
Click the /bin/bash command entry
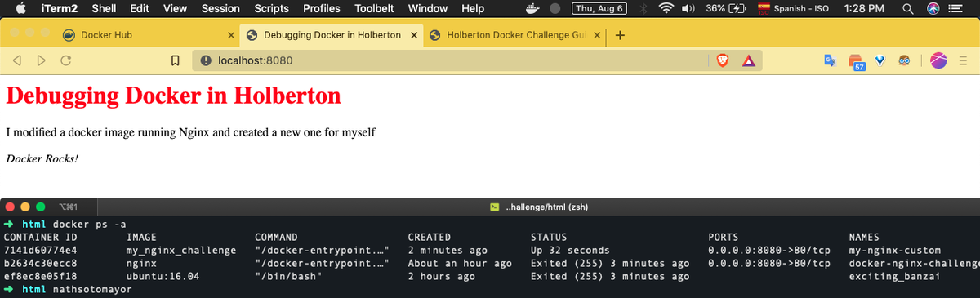click(x=288, y=276)
